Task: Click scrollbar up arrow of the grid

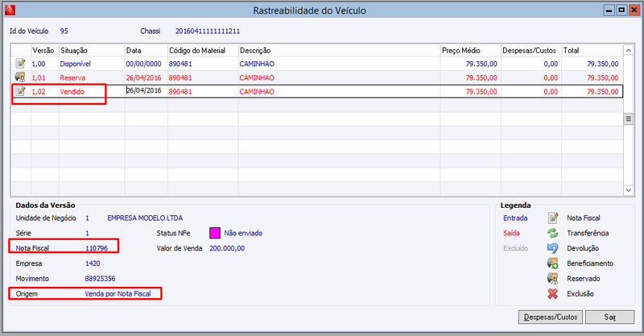Action: click(629, 50)
